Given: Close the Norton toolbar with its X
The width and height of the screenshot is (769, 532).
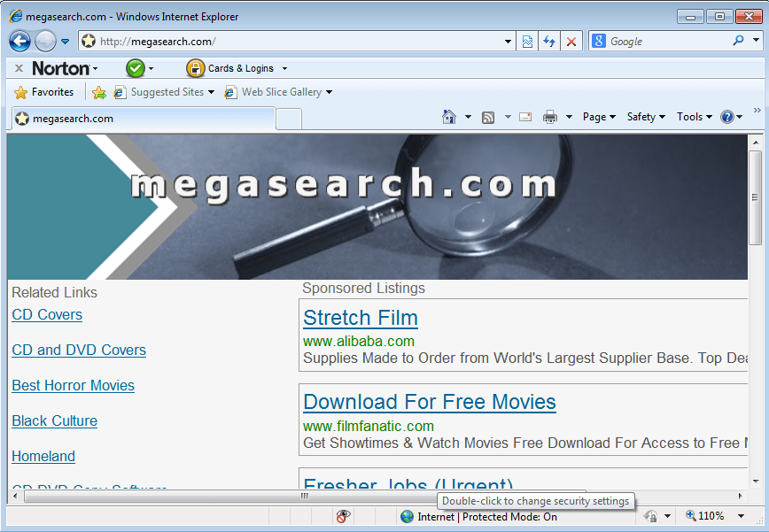Looking at the screenshot, I should [19, 68].
